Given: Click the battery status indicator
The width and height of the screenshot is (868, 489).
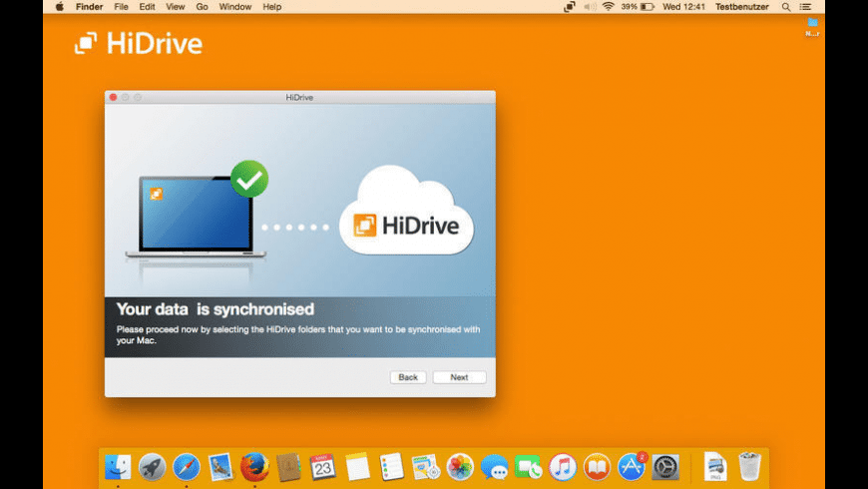Looking at the screenshot, I should 638,7.
